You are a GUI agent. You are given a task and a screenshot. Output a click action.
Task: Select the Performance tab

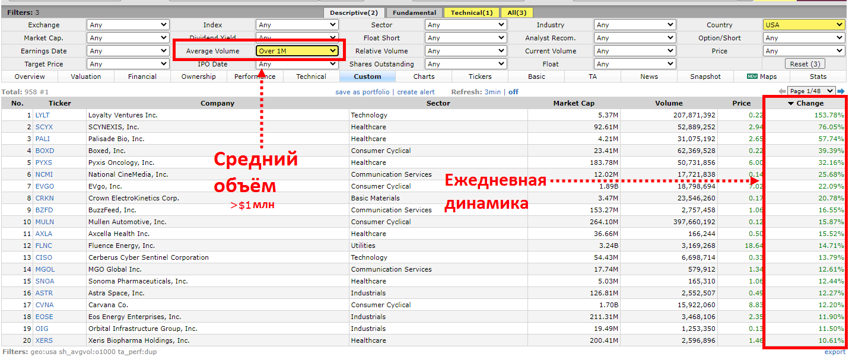click(x=253, y=76)
